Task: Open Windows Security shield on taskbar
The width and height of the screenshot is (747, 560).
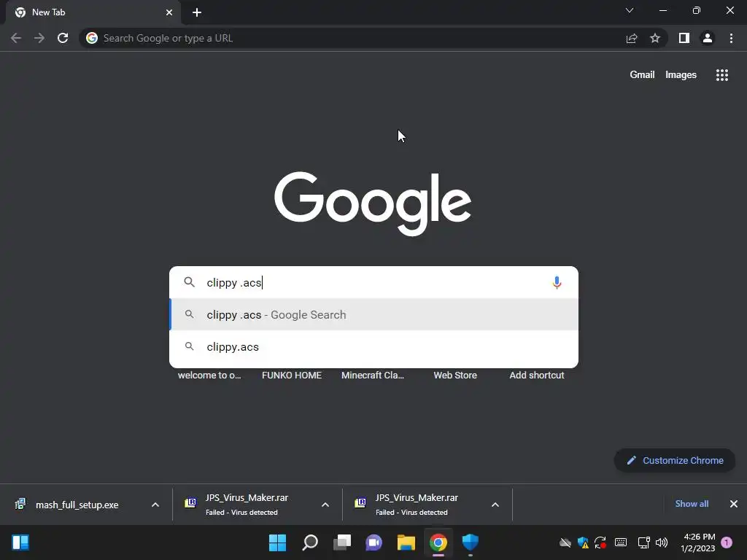Action: coord(471,542)
